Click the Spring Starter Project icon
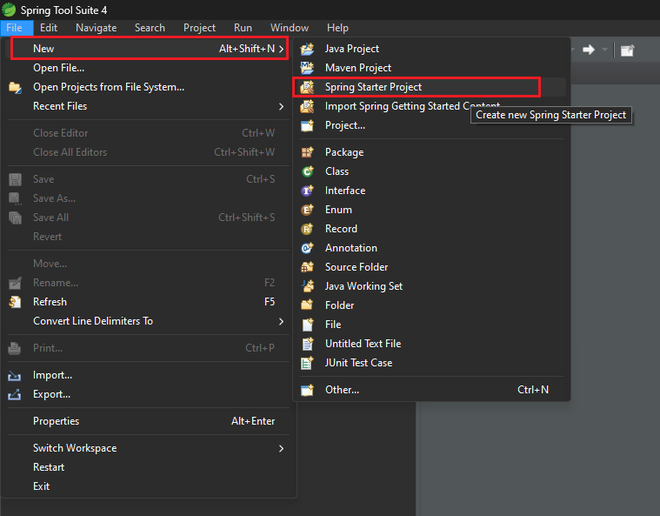This screenshot has height=516, width=660. pyautogui.click(x=307, y=87)
